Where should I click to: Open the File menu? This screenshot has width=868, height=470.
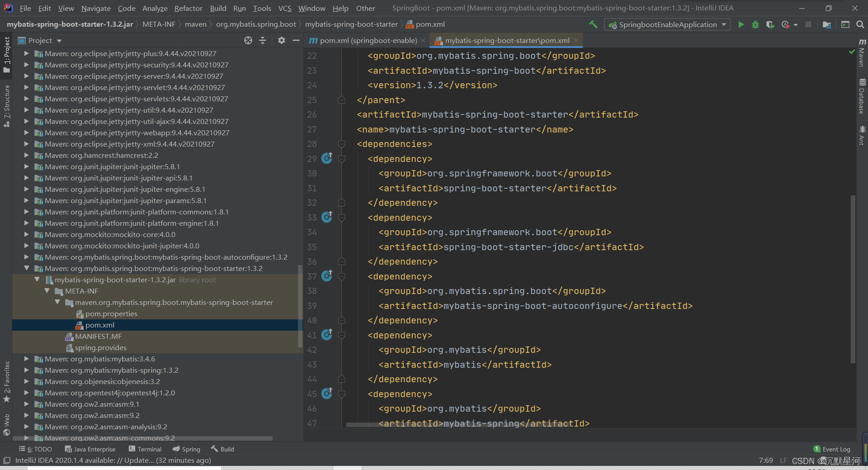[x=25, y=8]
